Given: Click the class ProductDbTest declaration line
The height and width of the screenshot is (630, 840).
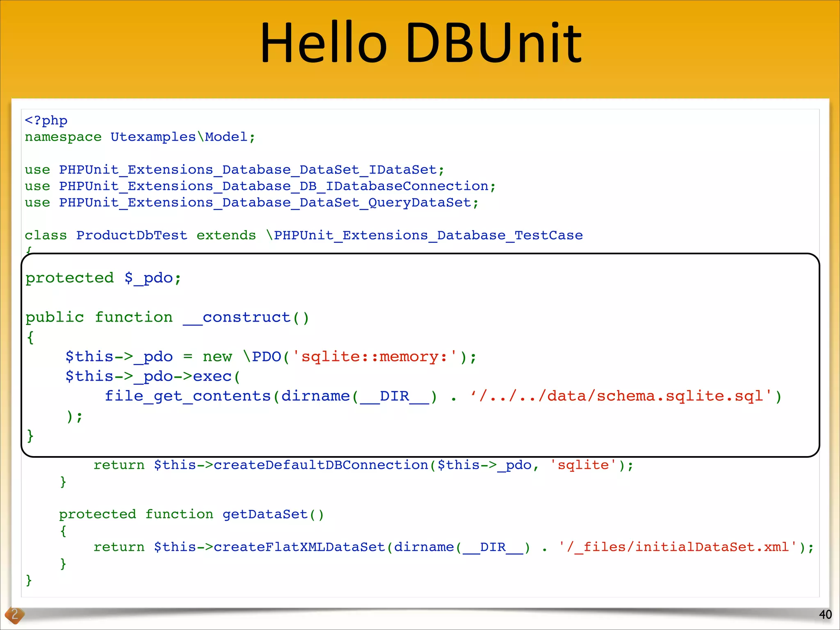Looking at the screenshot, I should (x=304, y=235).
